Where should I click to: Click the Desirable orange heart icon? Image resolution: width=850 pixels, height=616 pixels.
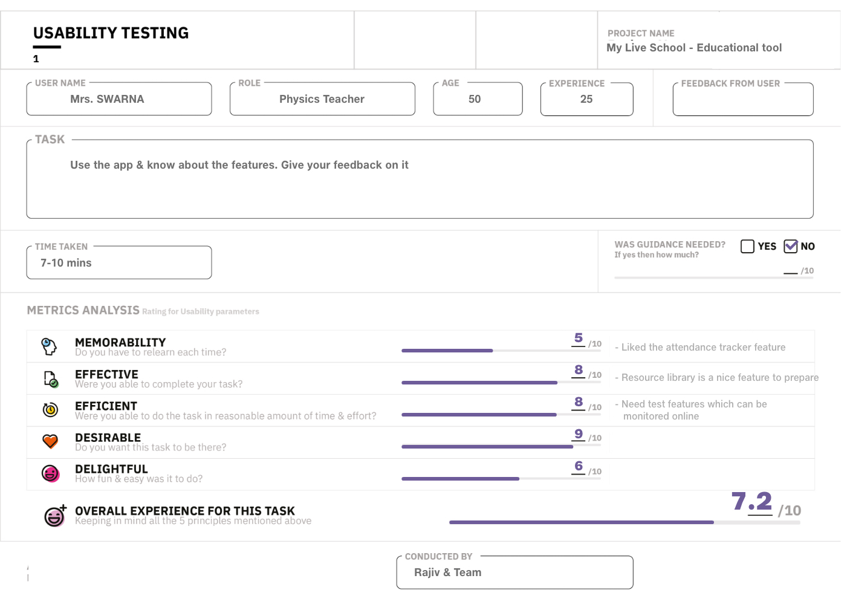click(x=50, y=441)
